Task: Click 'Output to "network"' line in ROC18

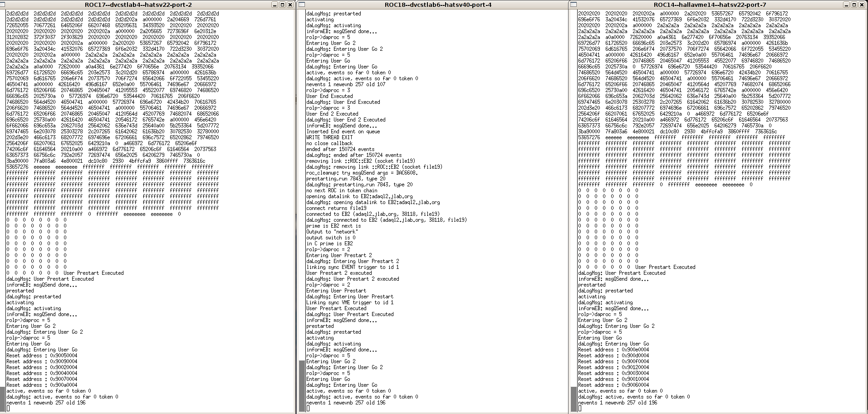Action: click(x=332, y=232)
